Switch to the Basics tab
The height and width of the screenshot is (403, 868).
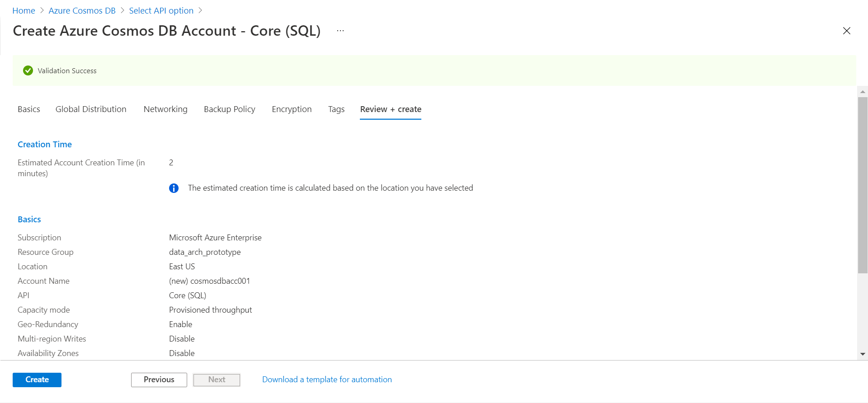click(29, 109)
